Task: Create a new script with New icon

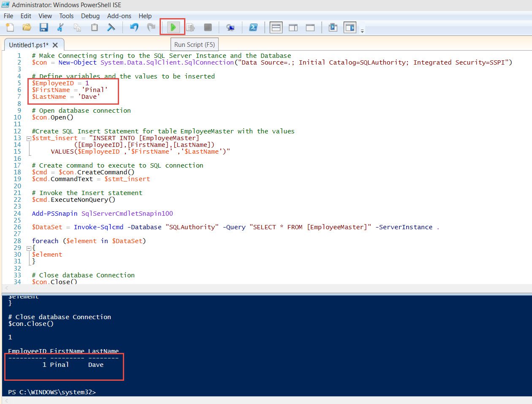Action: 10,27
